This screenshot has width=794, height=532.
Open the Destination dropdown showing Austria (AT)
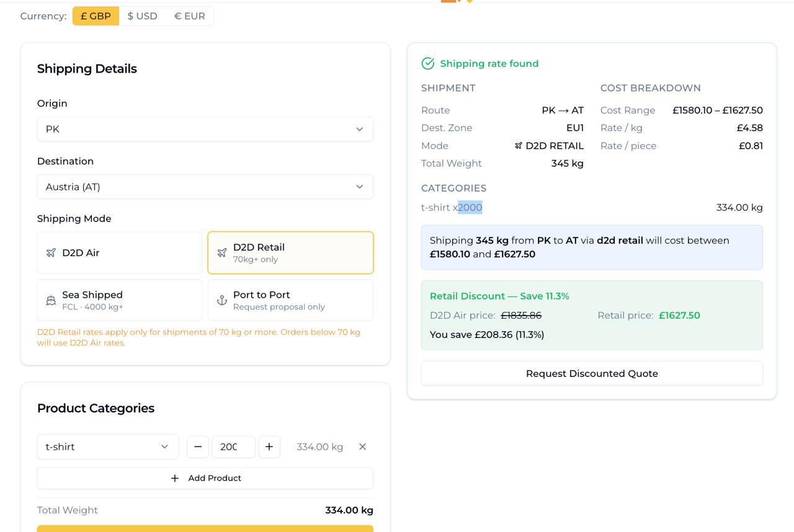click(x=205, y=187)
